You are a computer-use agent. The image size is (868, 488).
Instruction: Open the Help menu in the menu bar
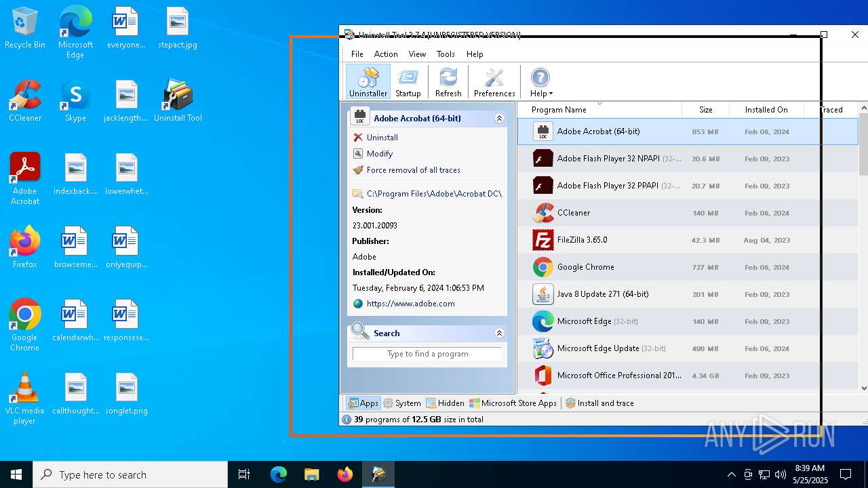coord(475,54)
